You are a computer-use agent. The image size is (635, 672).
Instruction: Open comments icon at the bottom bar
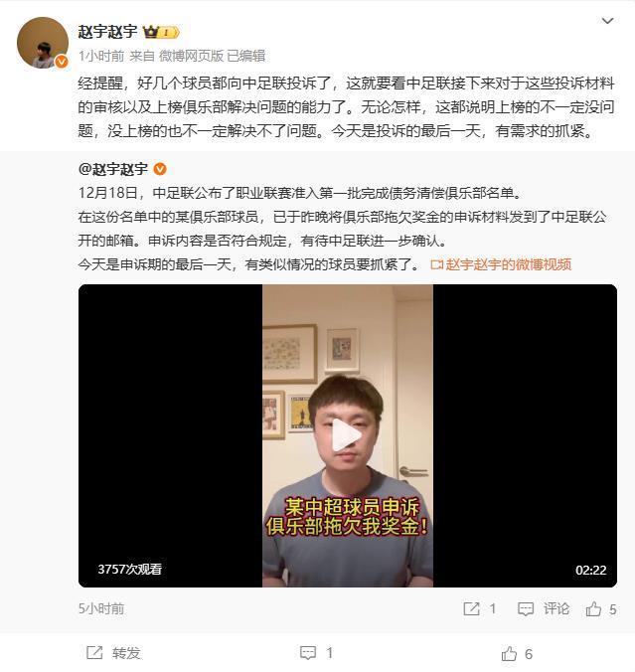pyautogui.click(x=308, y=653)
